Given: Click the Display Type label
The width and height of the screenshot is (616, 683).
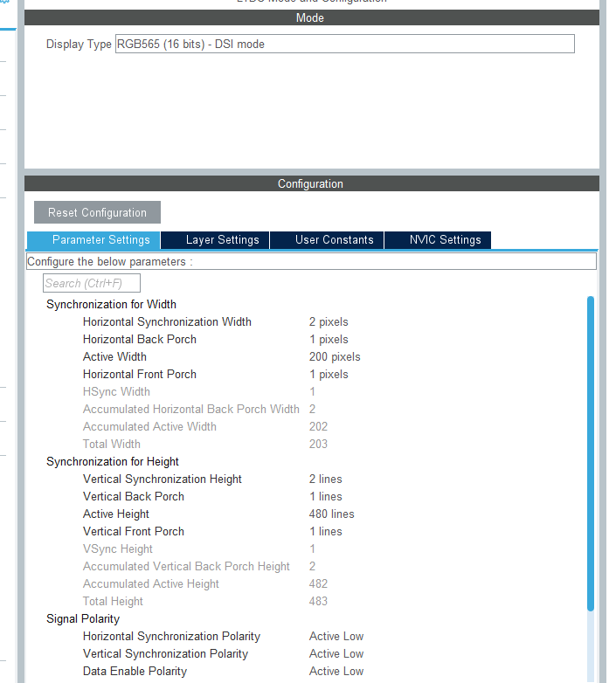Looking at the screenshot, I should coord(79,44).
